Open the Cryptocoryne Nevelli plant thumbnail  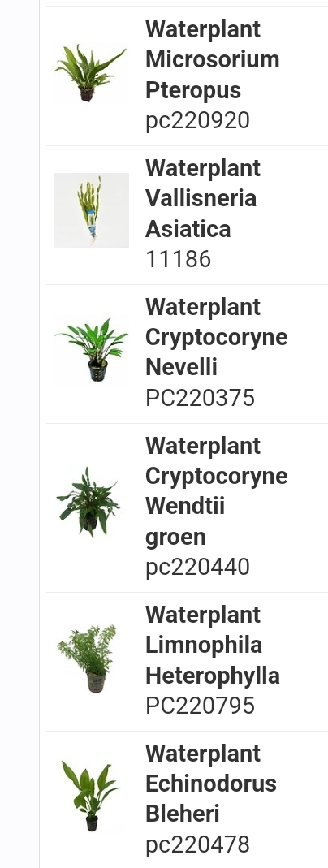point(91,350)
